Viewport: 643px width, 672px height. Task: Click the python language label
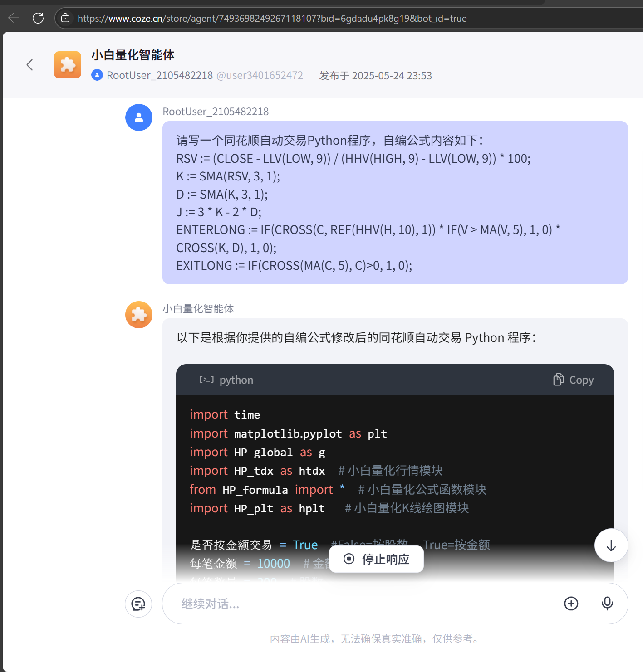[x=236, y=380]
